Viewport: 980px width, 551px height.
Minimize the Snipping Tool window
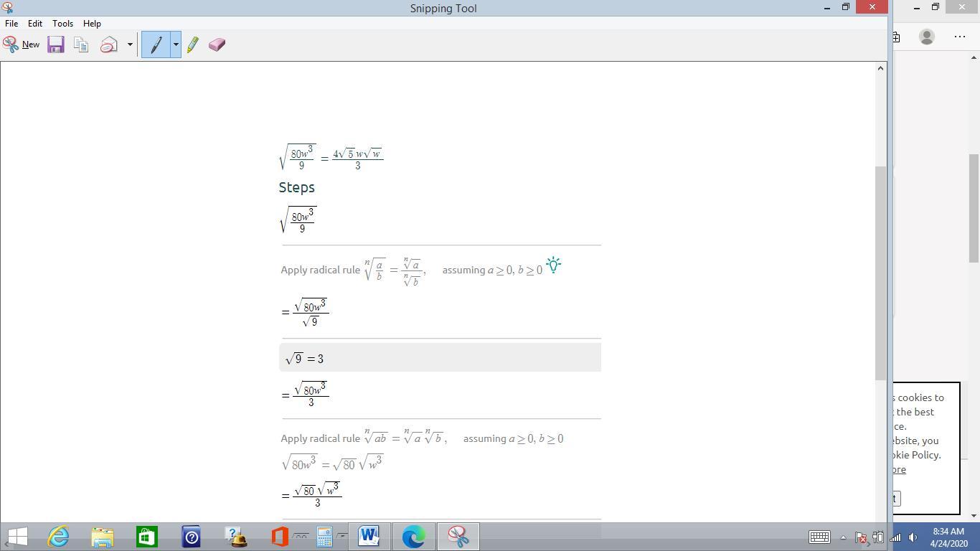[x=826, y=7]
